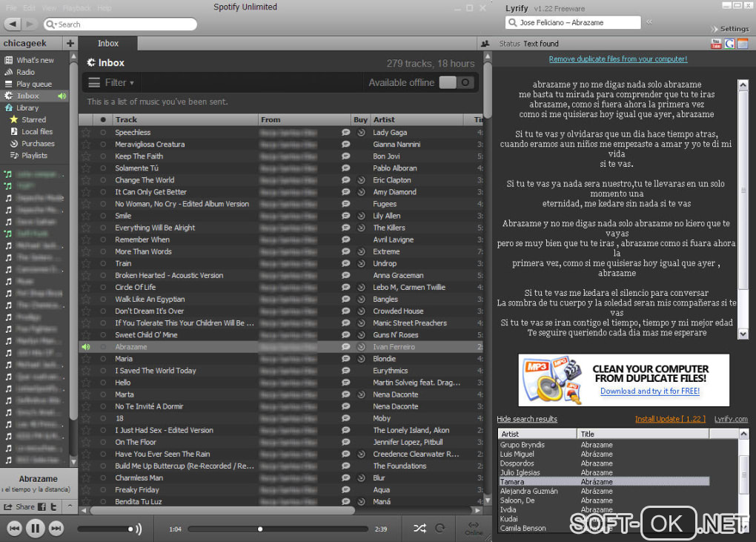Star the Speechless track
The image size is (756, 542).
coord(86,132)
